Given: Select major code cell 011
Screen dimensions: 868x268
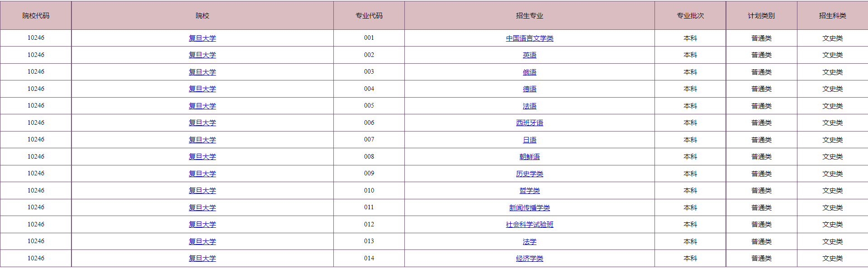Looking at the screenshot, I should (369, 207).
